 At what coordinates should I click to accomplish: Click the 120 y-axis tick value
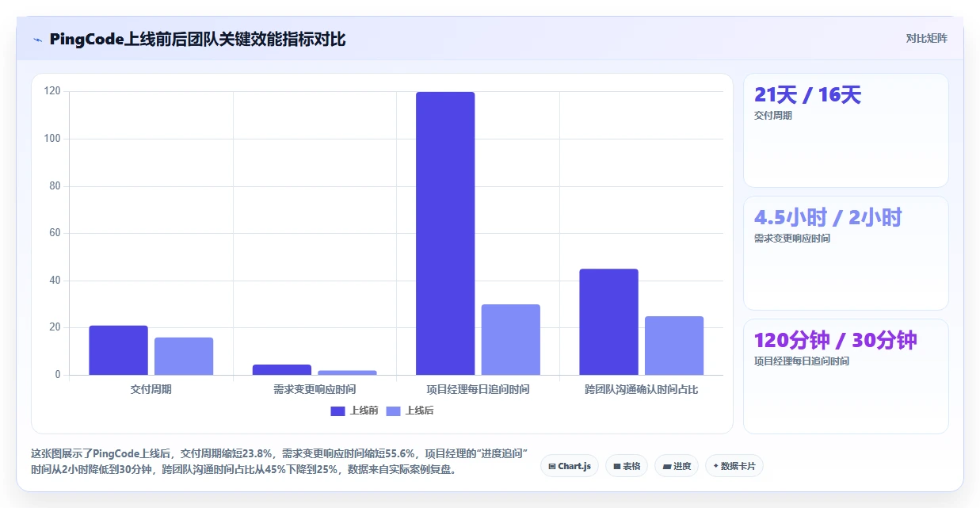coord(52,91)
